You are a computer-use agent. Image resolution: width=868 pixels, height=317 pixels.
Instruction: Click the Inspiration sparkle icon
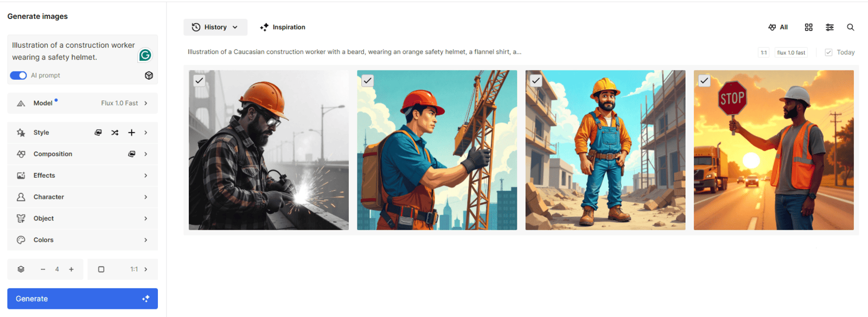[x=264, y=27]
